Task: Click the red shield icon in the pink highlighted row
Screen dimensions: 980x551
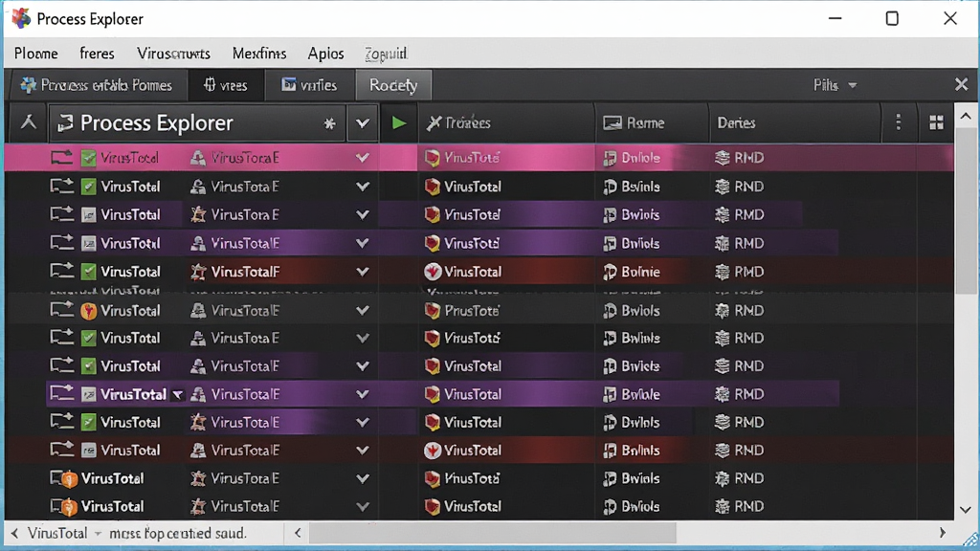Action: click(432, 158)
